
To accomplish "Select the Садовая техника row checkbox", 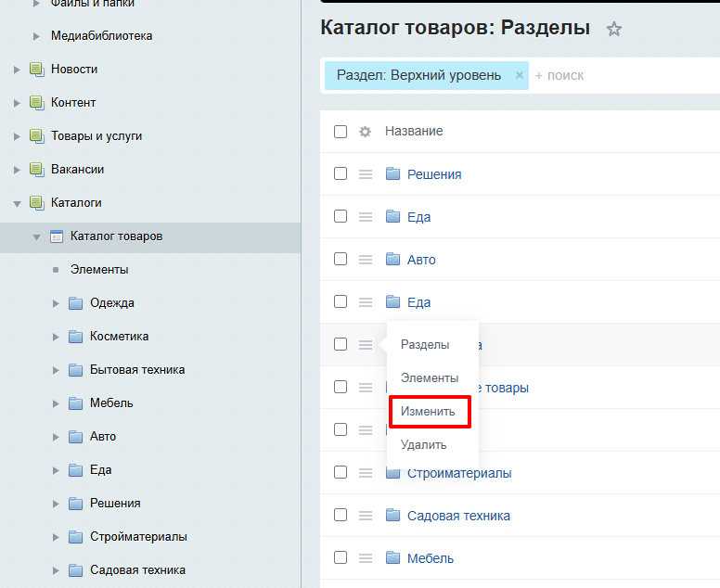I will pyautogui.click(x=341, y=516).
